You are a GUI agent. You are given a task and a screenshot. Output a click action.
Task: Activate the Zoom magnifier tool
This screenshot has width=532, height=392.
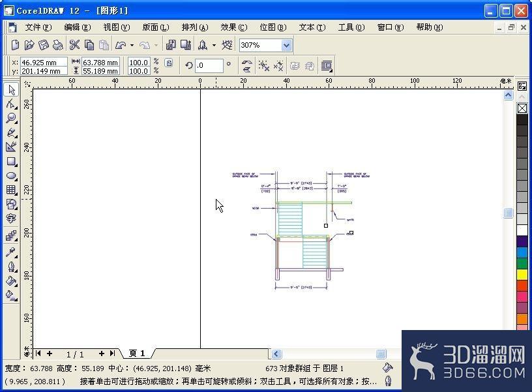tap(11, 118)
